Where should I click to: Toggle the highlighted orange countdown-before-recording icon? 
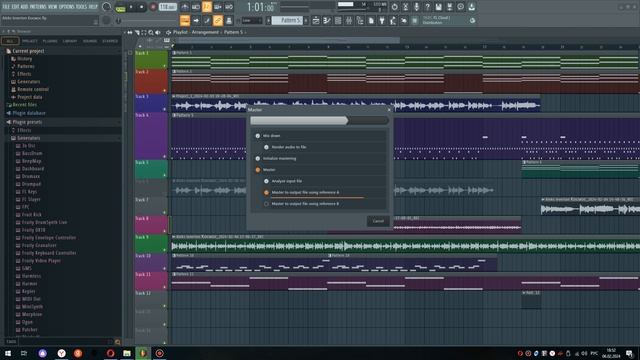point(207,7)
